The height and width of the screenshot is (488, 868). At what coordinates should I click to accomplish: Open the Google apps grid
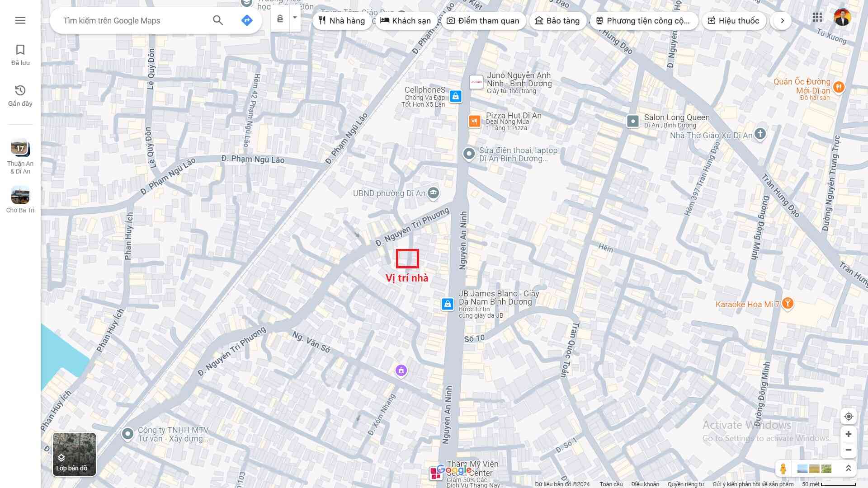817,17
